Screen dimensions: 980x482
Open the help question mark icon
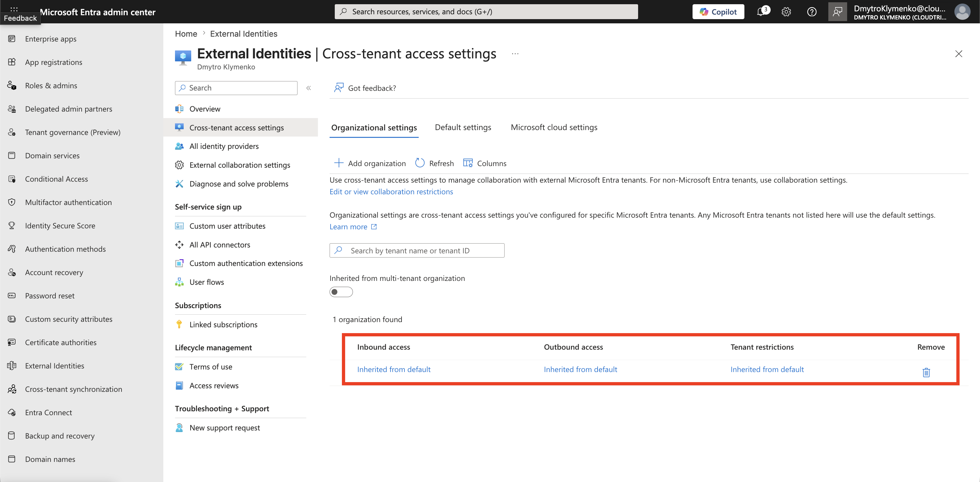[812, 12]
